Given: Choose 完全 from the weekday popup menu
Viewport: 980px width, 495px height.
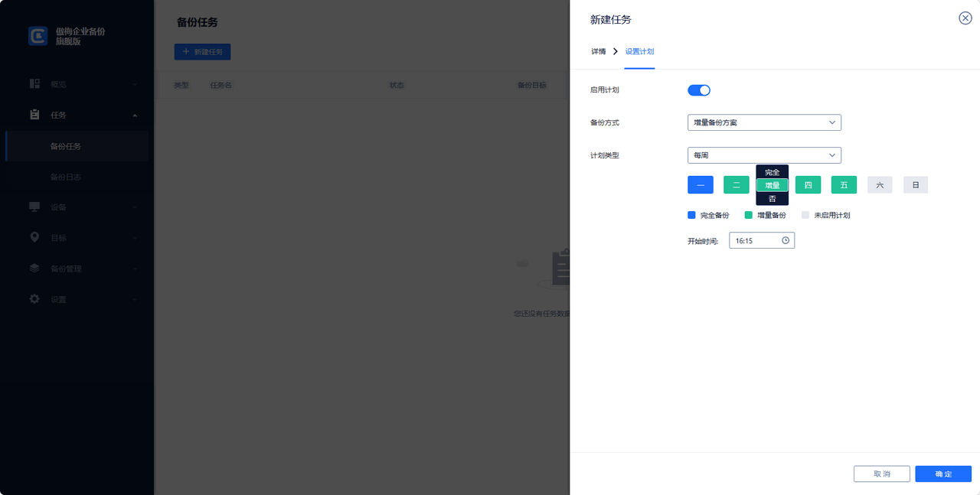Looking at the screenshot, I should (772, 173).
